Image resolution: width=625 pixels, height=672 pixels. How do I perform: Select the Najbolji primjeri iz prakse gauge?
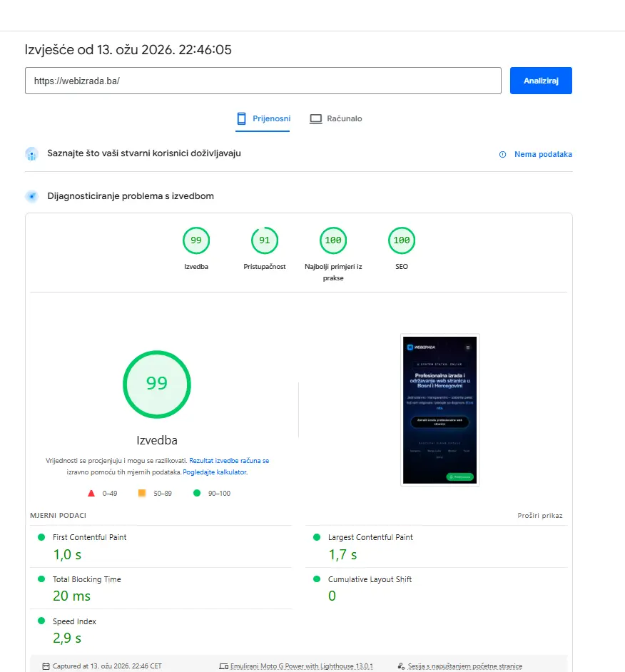click(x=332, y=240)
